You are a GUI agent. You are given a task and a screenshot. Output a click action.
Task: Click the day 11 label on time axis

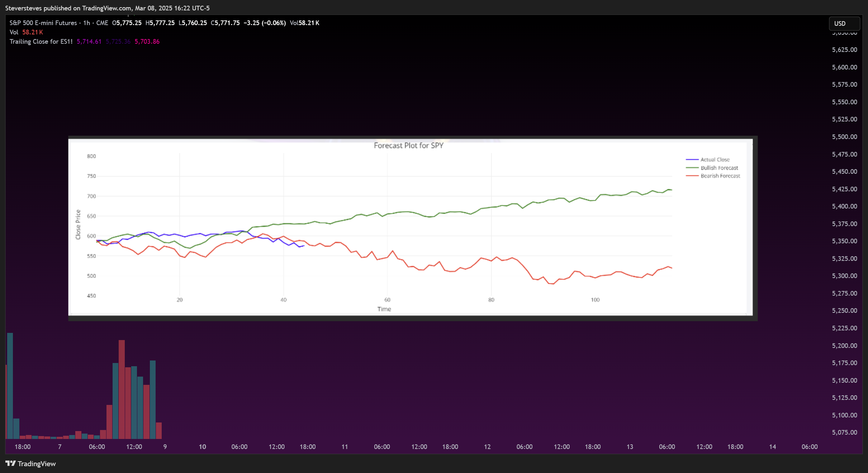[x=345, y=447]
